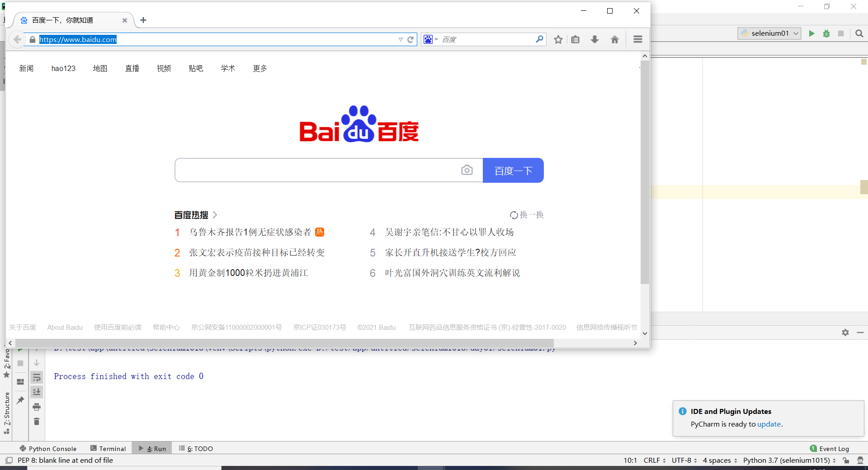This screenshot has width=868, height=470.
Task: Bookmark this page with the star icon
Action: click(x=558, y=39)
